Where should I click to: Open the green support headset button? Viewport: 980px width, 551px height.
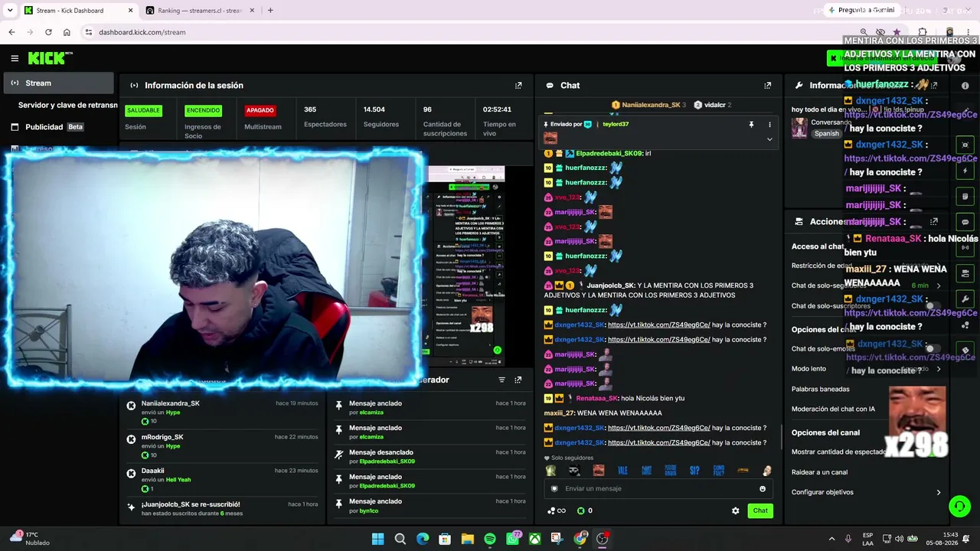[x=959, y=506]
